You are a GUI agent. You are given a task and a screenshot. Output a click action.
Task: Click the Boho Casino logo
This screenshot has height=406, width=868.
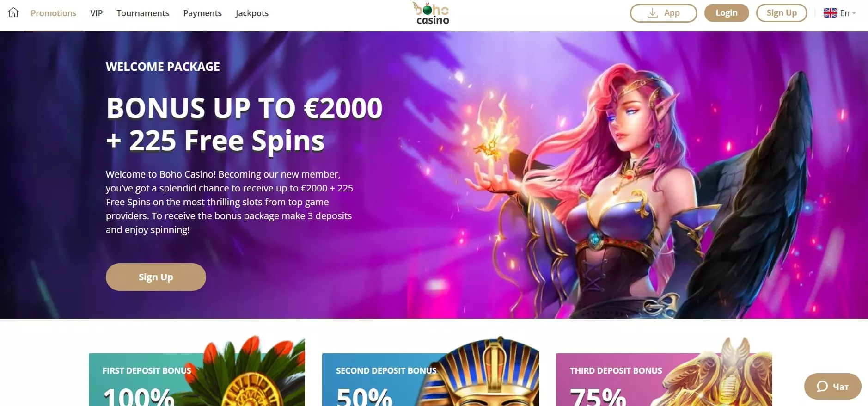(431, 13)
